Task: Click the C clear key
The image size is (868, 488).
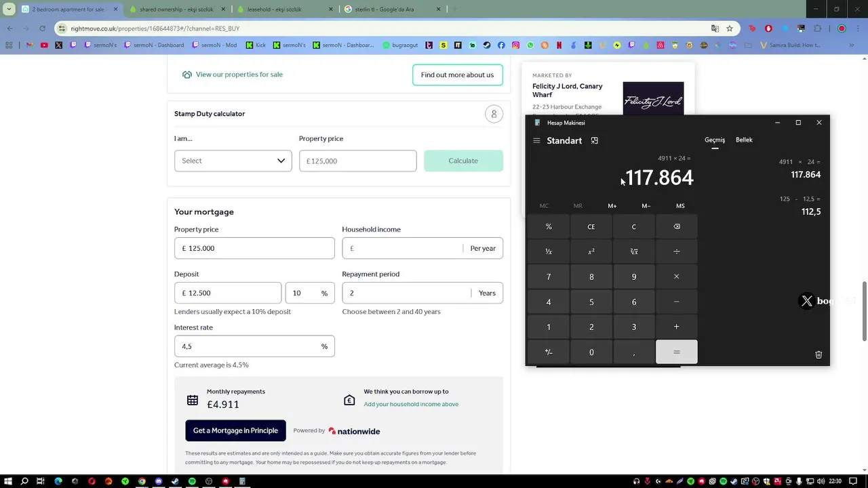Action: point(634,226)
